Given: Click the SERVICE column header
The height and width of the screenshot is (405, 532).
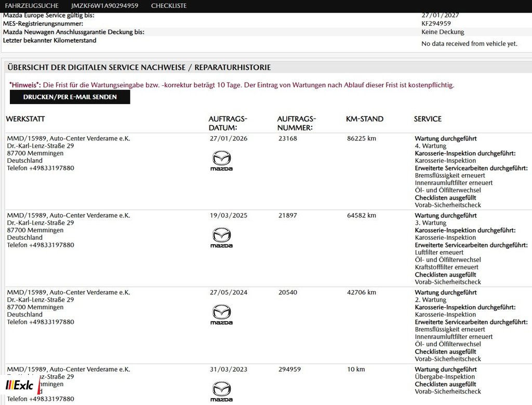Looking at the screenshot, I should [x=428, y=119].
